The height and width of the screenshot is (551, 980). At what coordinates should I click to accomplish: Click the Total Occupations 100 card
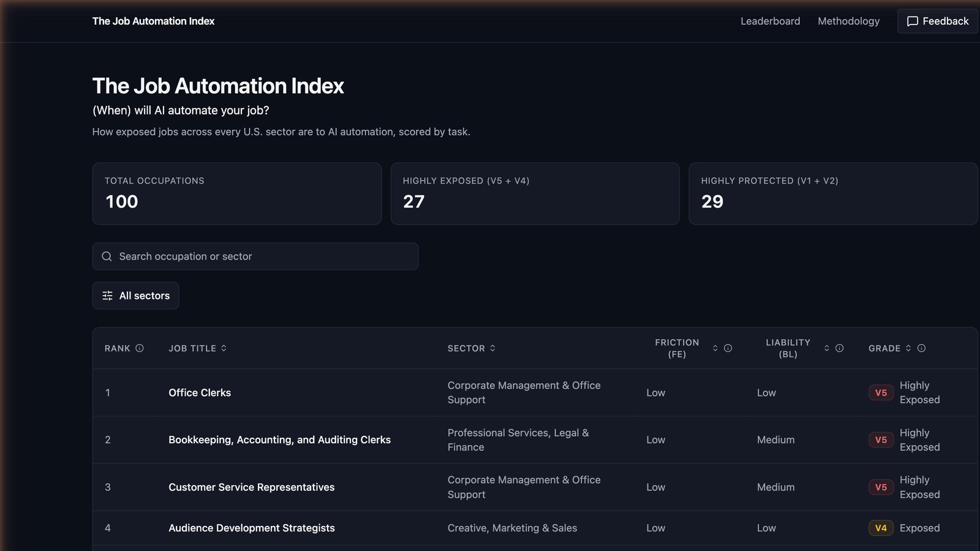click(237, 193)
